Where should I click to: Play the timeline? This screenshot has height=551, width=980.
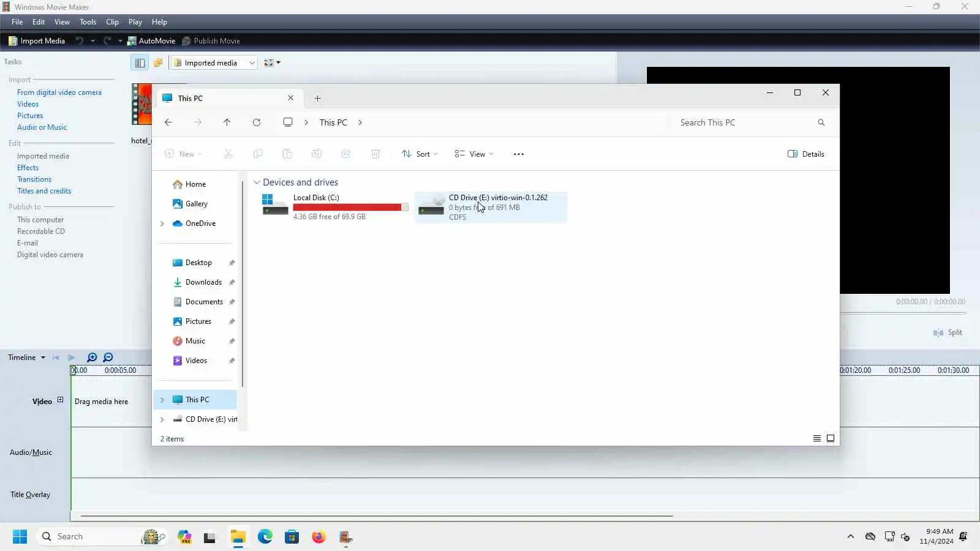71,358
